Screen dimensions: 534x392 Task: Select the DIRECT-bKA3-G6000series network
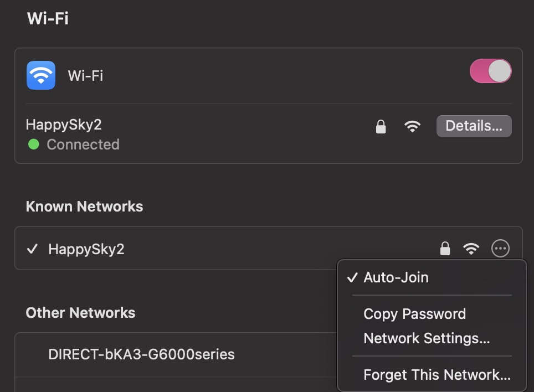(x=141, y=354)
